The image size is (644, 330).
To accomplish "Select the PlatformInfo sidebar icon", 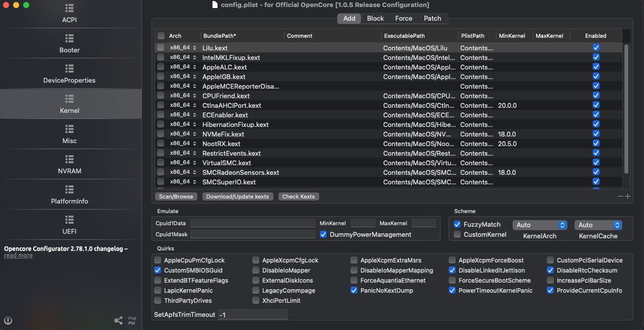I will point(69,189).
